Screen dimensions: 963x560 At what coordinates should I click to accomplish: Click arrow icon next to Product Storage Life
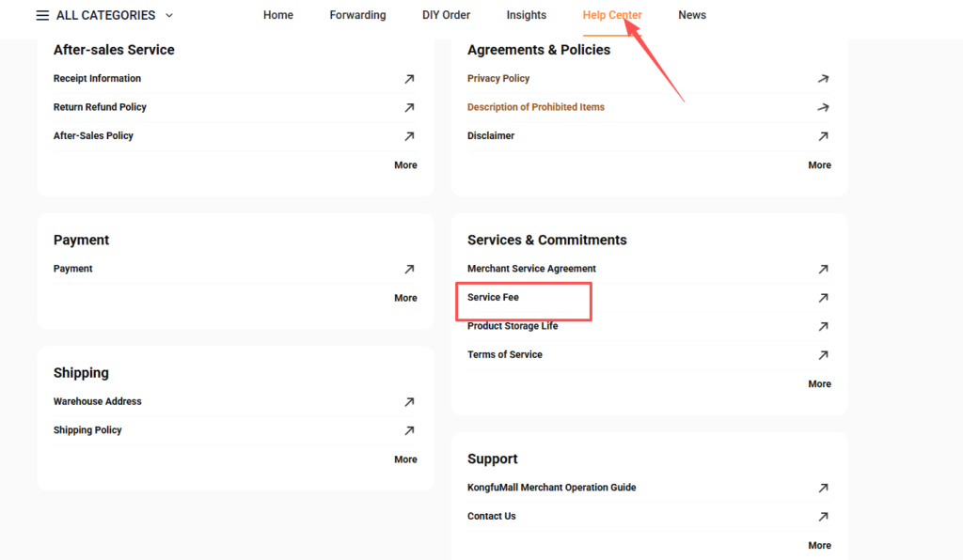tap(823, 327)
